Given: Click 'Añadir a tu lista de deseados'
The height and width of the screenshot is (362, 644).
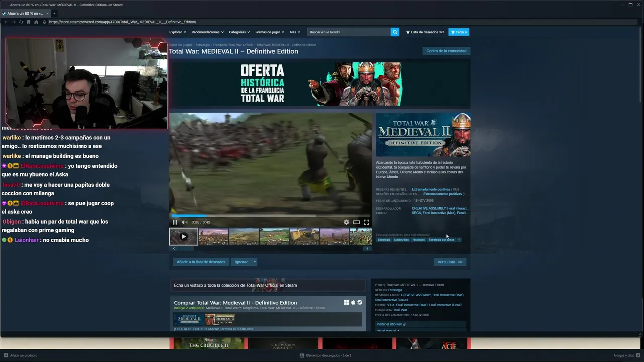Looking at the screenshot, I should pyautogui.click(x=201, y=262).
